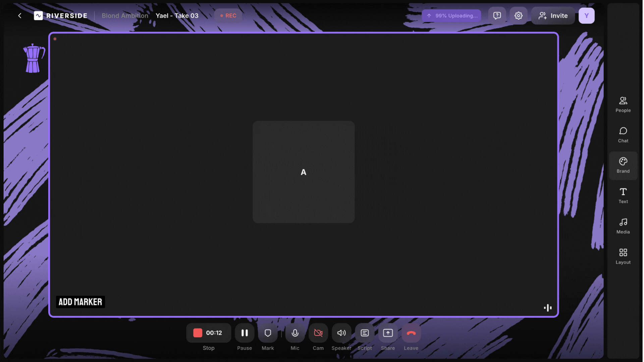Add a marker with Mark icon

pos(268,333)
